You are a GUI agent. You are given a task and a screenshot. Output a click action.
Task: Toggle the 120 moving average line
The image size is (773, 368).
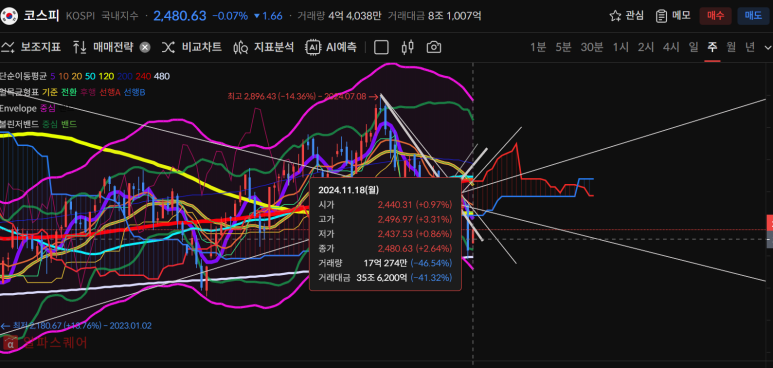pos(106,76)
